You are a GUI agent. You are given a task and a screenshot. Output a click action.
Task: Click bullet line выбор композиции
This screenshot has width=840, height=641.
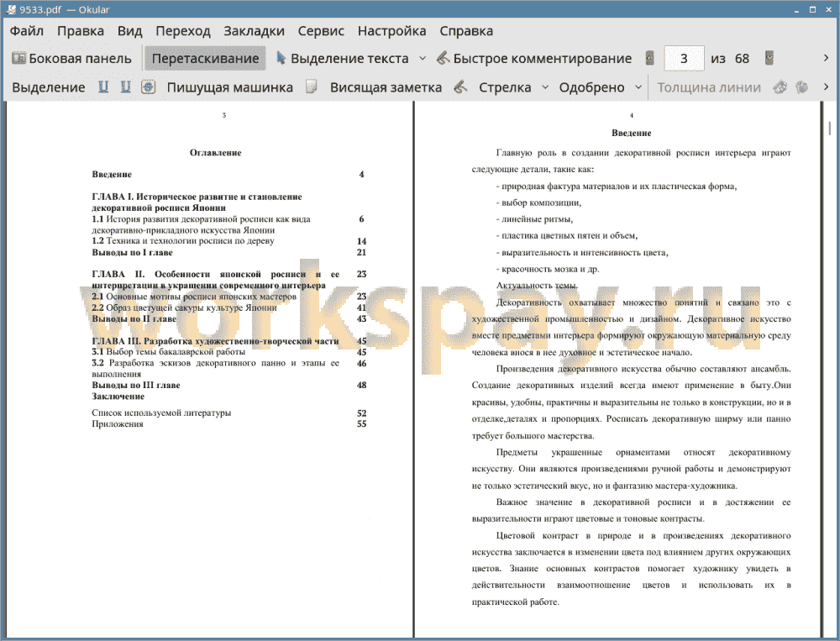pyautogui.click(x=539, y=203)
